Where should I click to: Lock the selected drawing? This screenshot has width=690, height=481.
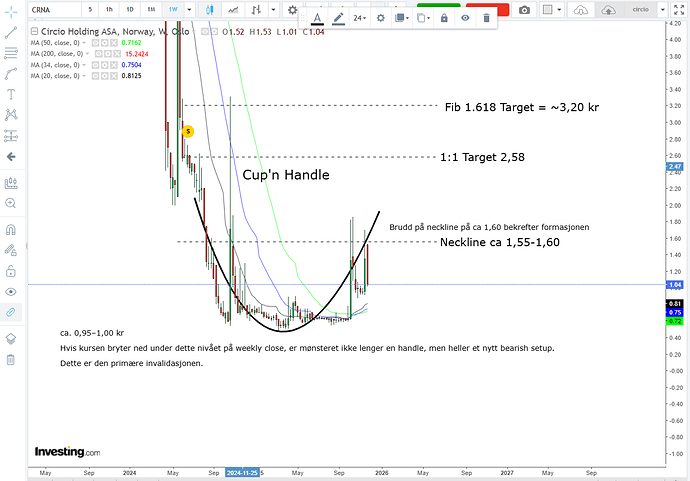click(444, 18)
